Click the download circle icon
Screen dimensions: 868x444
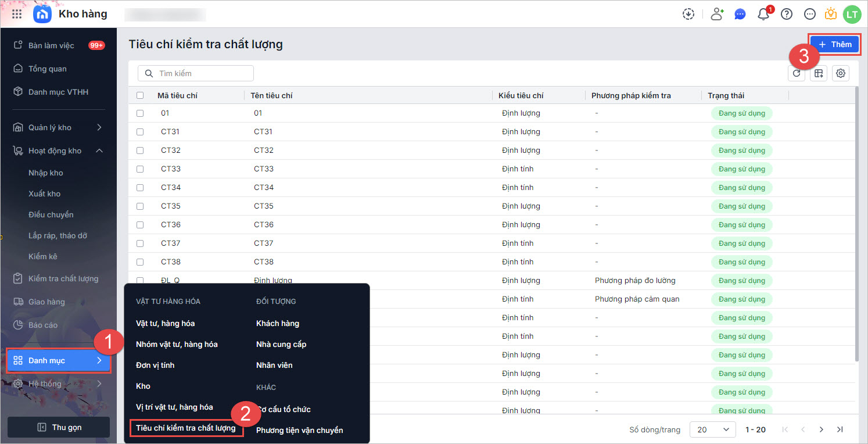[x=688, y=15]
